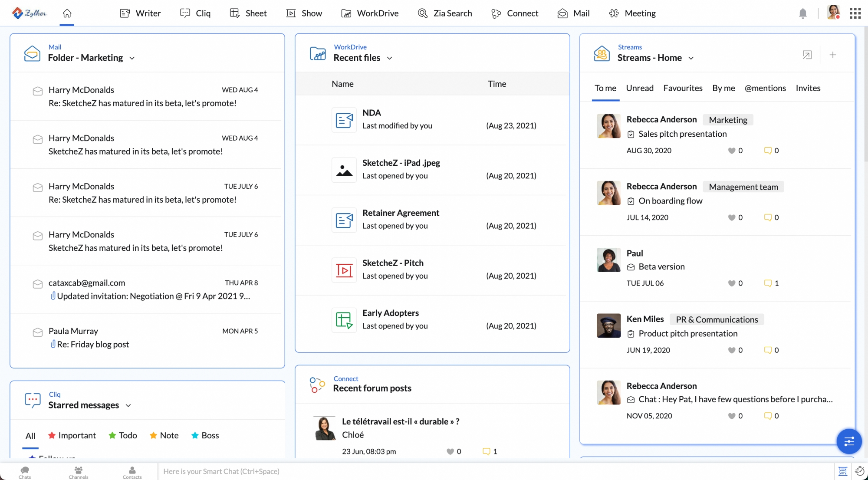The height and width of the screenshot is (480, 868).
Task: Expand the Recent files dropdown
Action: pos(389,58)
